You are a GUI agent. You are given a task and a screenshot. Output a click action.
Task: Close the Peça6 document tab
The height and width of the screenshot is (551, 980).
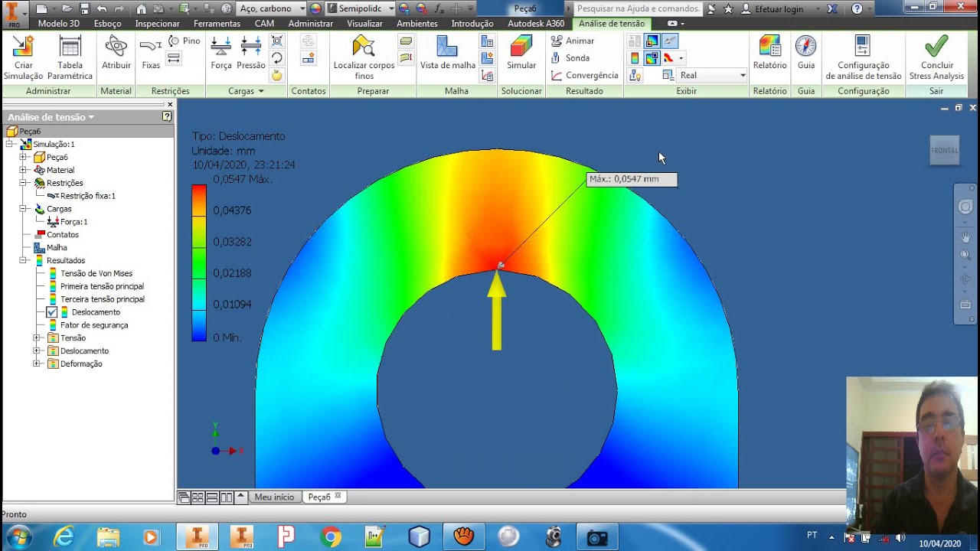coord(338,497)
